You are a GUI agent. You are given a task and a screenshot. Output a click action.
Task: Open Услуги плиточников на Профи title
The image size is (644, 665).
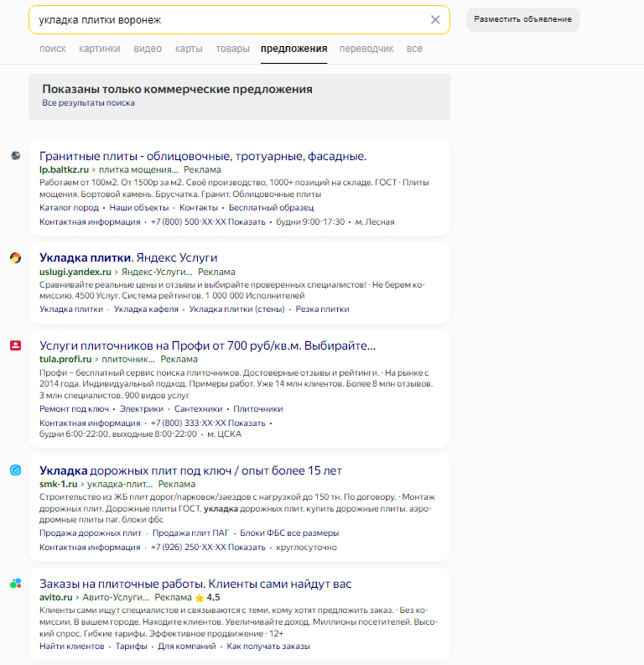coord(207,345)
